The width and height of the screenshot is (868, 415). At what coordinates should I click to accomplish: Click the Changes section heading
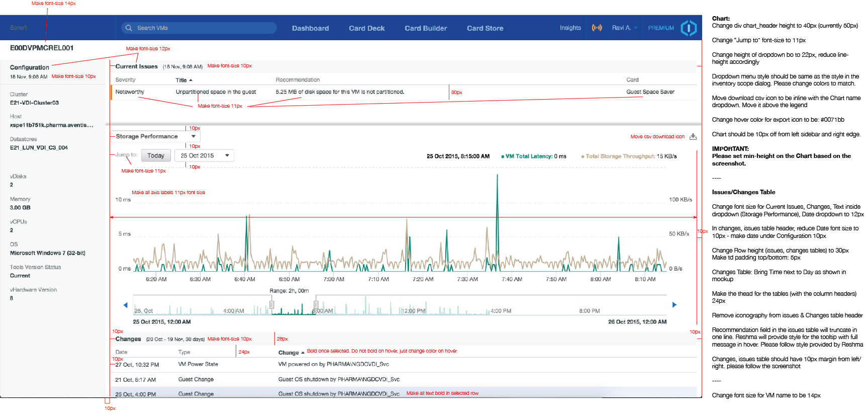(128, 339)
